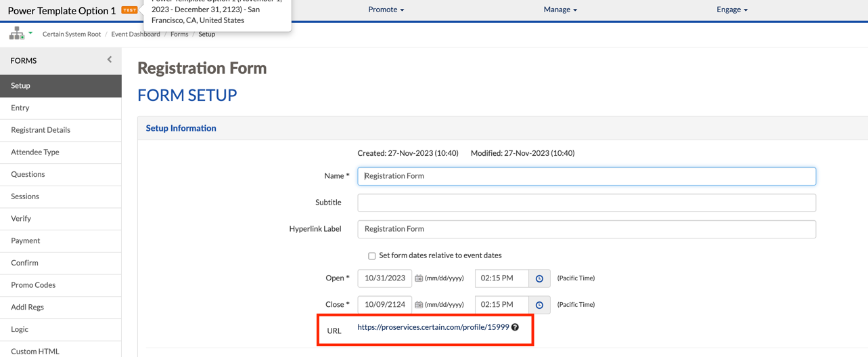Click the Power Template Option 1 event title
868x357 pixels.
tap(62, 10)
